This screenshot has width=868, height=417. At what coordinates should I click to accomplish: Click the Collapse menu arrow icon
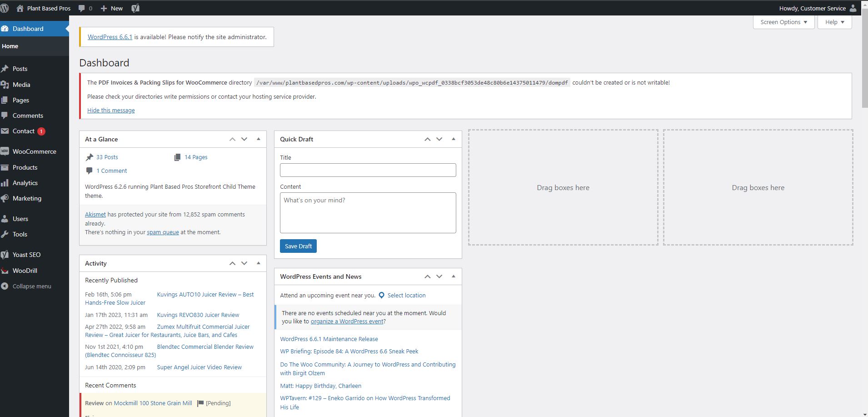(x=5, y=286)
